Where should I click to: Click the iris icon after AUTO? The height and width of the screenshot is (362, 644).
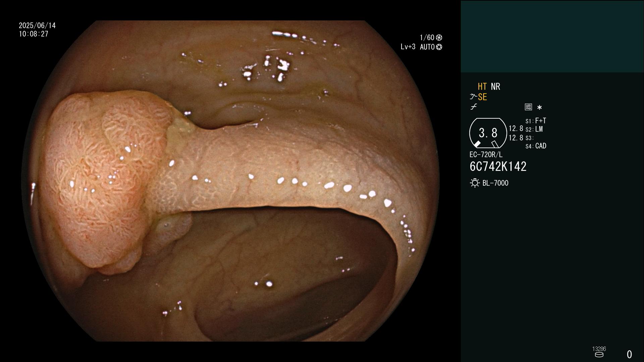coord(439,47)
